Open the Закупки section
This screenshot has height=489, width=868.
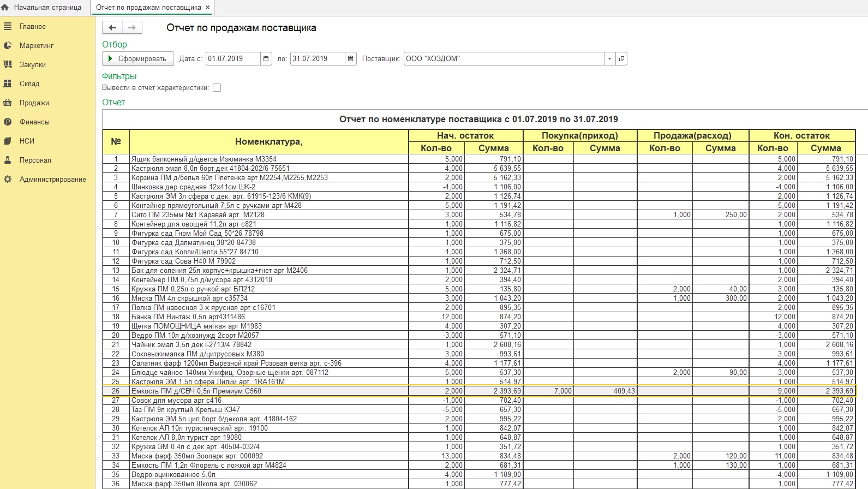(33, 64)
